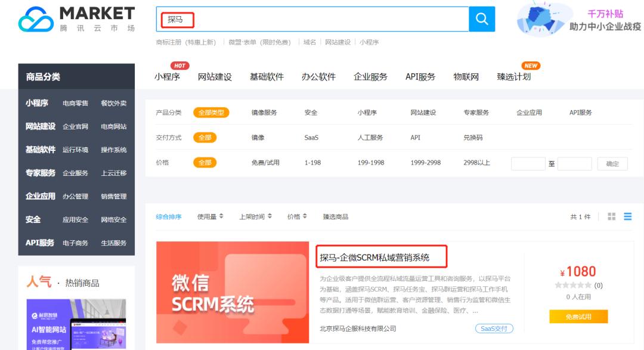Filter product category by 专家服务

click(x=476, y=113)
